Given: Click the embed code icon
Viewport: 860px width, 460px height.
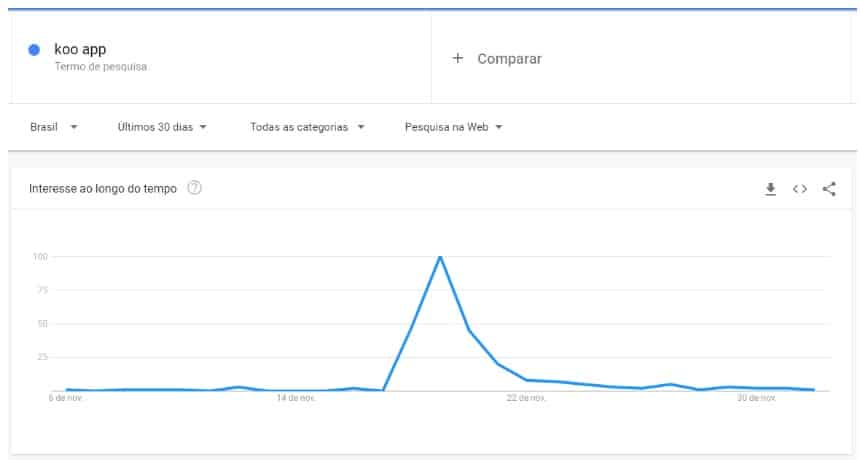Looking at the screenshot, I should tap(800, 189).
